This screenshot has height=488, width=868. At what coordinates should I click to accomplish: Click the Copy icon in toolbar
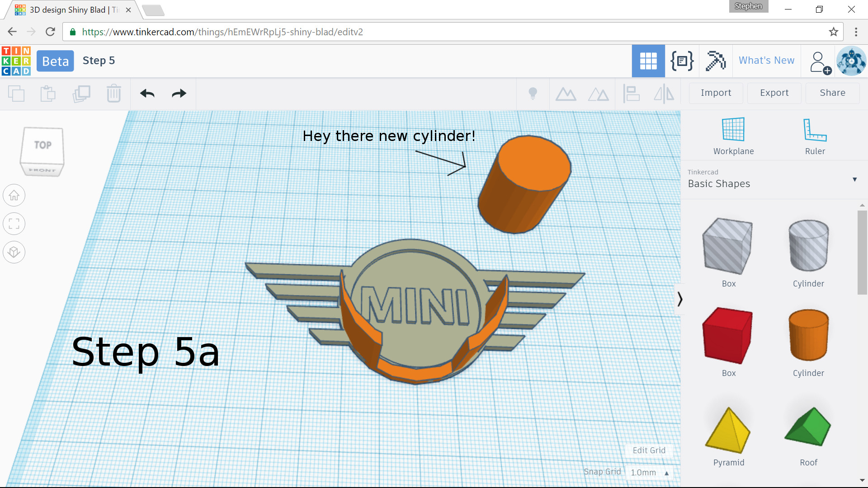coord(16,94)
